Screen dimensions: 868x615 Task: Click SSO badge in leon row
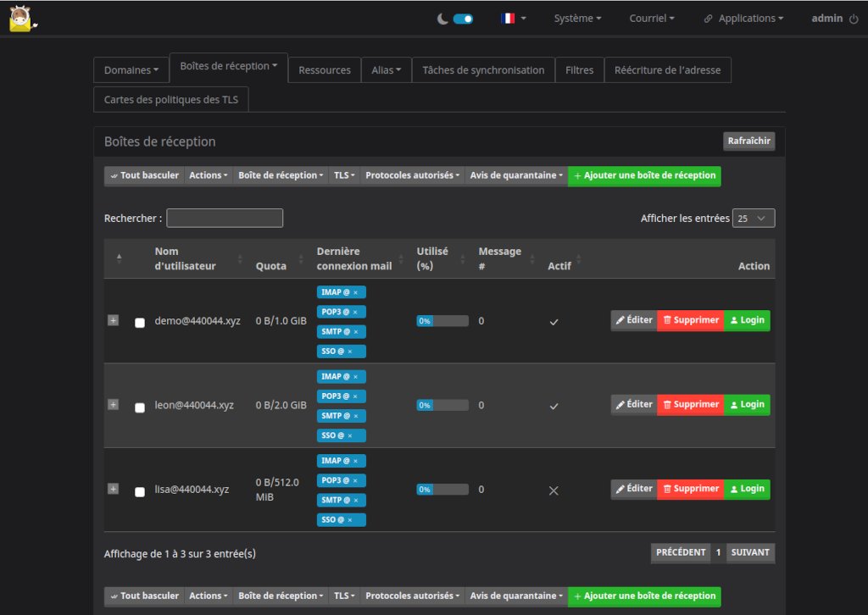tap(341, 435)
